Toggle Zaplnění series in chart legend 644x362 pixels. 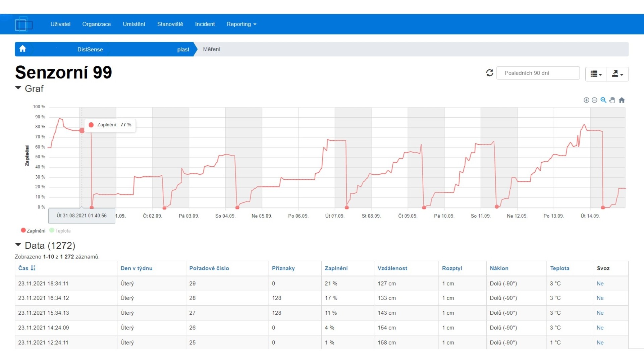click(x=33, y=231)
